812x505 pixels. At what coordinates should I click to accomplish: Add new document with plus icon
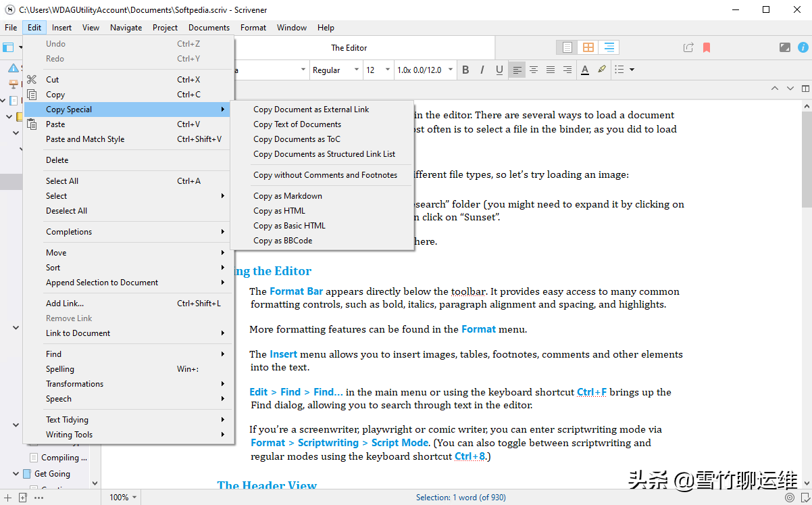(x=7, y=497)
